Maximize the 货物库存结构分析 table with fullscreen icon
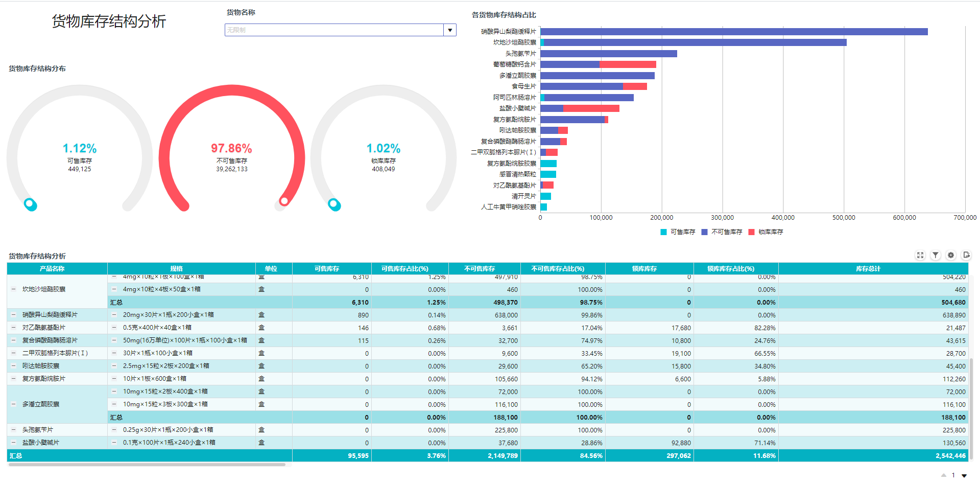This screenshot has height=483, width=980. click(920, 255)
